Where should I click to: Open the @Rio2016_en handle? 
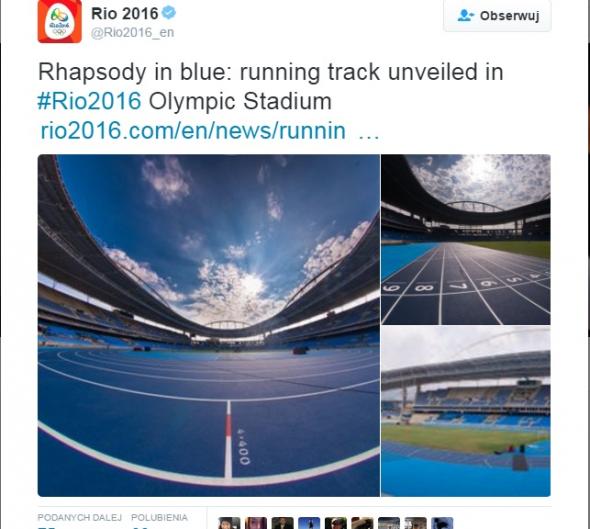(x=132, y=33)
